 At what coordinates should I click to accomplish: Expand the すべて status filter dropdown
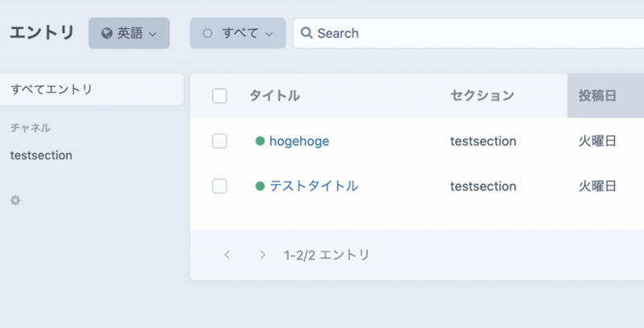tap(238, 34)
